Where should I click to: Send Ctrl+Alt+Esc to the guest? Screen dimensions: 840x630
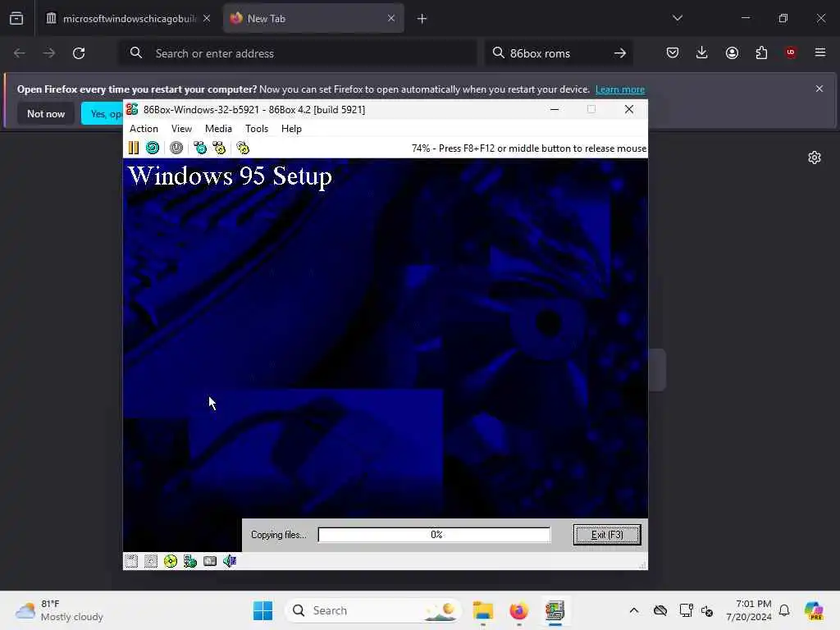pos(219,148)
